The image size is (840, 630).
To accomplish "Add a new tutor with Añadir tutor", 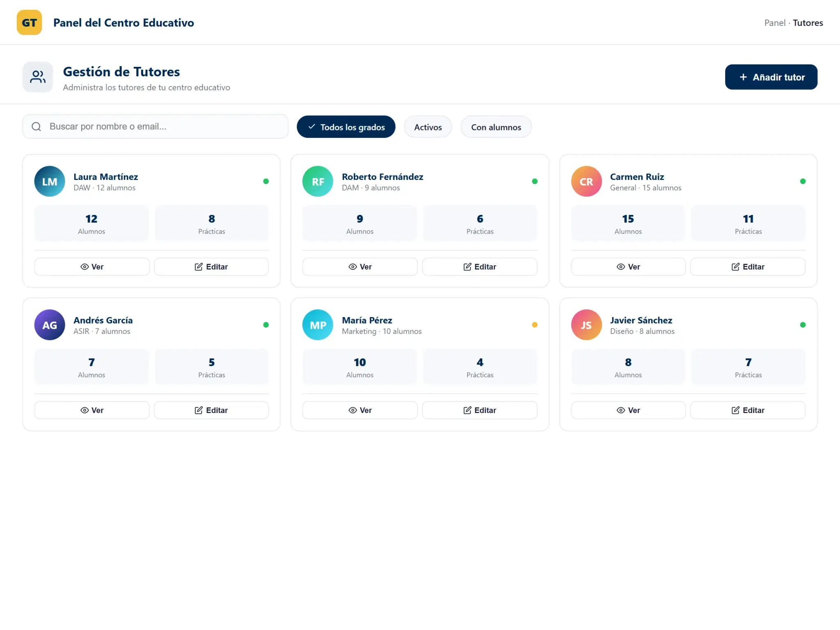I will point(771,77).
